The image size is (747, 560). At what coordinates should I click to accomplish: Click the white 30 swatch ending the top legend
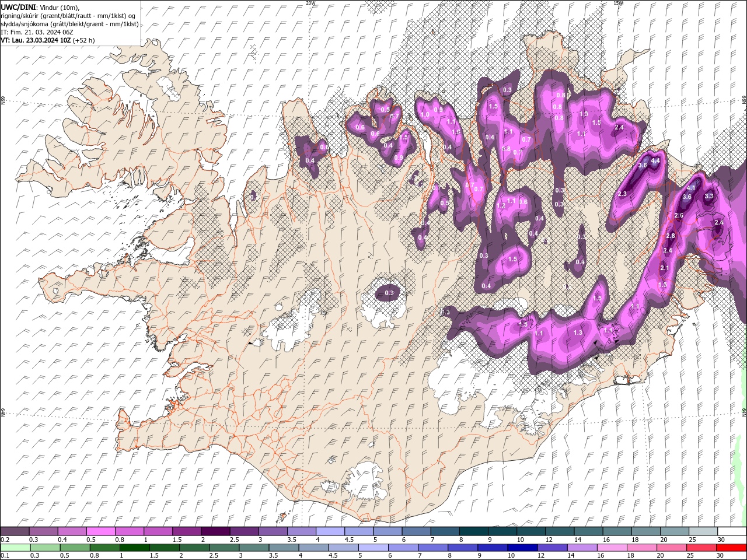(x=732, y=531)
